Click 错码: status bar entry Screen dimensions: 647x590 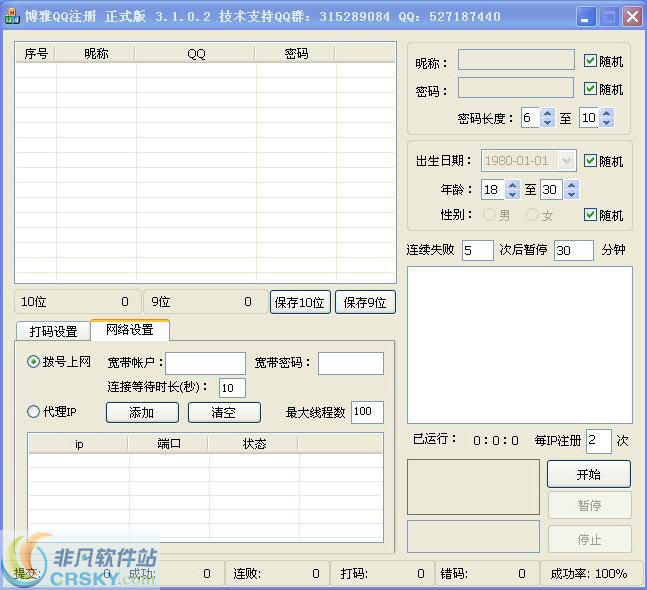pyautogui.click(x=487, y=573)
